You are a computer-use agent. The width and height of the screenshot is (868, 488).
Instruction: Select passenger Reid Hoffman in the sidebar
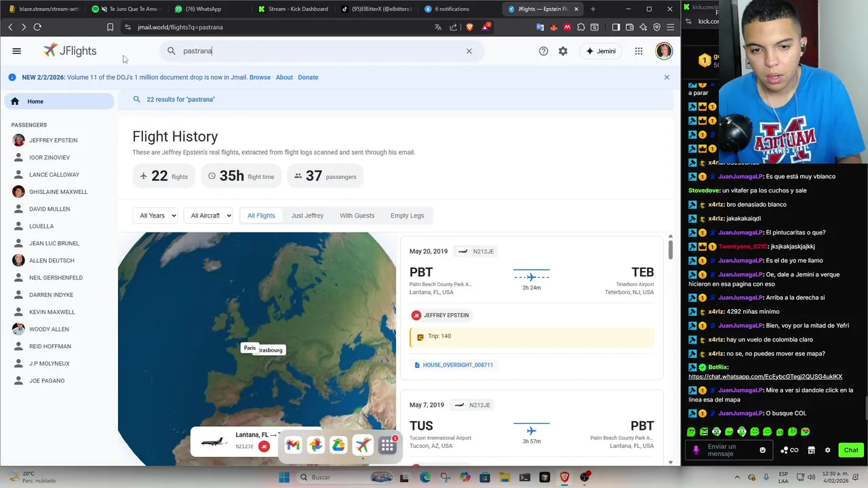[x=50, y=346]
